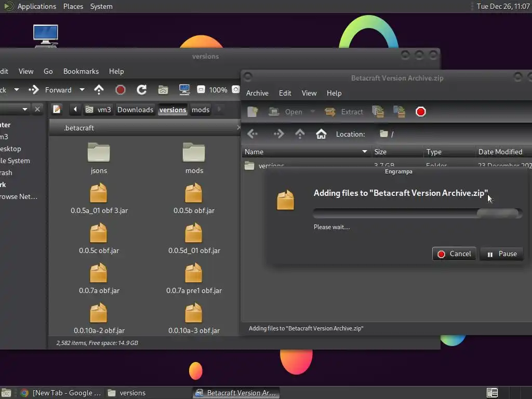Select 0.0.10a-3 obf.jar file
The width and height of the screenshot is (532, 399).
point(194,318)
